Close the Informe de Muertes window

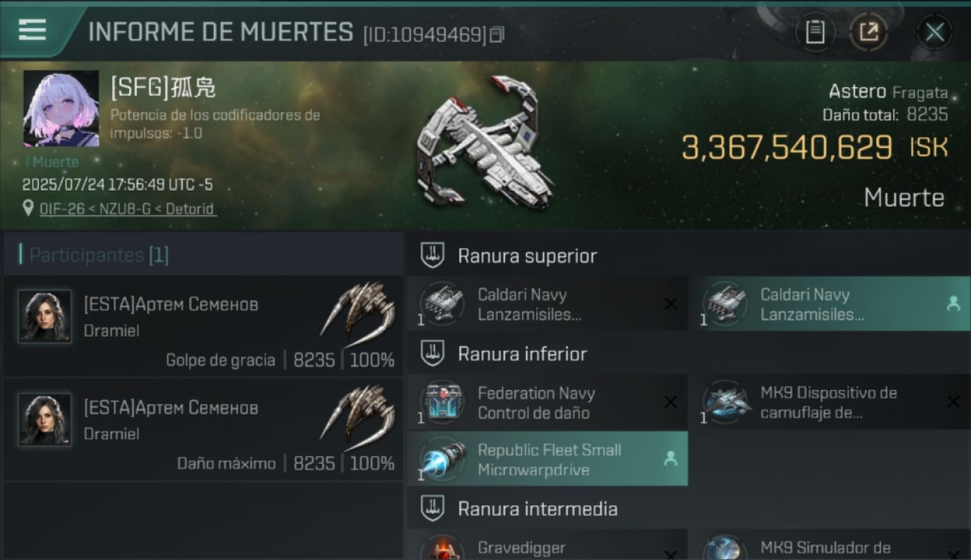[x=934, y=31]
